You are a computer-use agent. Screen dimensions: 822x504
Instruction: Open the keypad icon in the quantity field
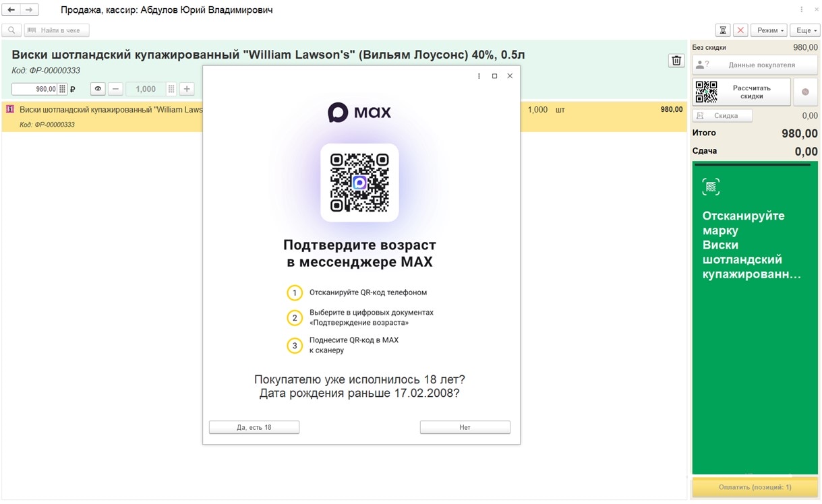pyautogui.click(x=171, y=88)
